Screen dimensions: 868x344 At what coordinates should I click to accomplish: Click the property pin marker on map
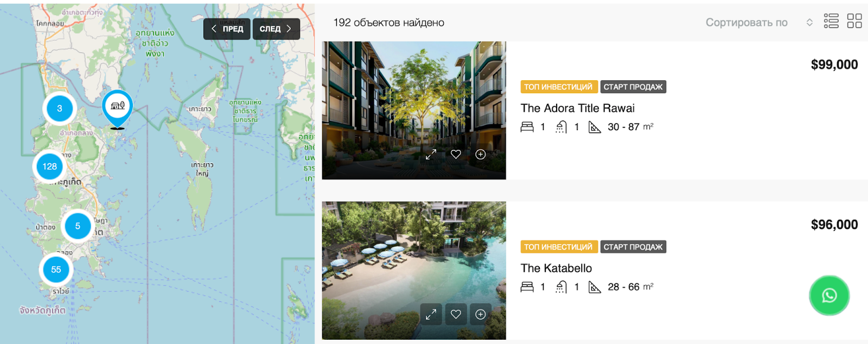(x=117, y=107)
